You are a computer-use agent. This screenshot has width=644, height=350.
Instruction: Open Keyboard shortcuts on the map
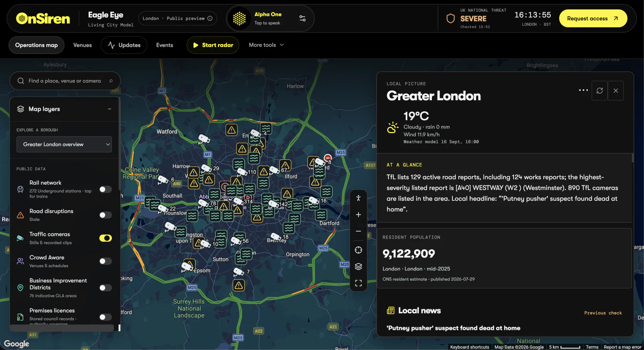(x=470, y=347)
